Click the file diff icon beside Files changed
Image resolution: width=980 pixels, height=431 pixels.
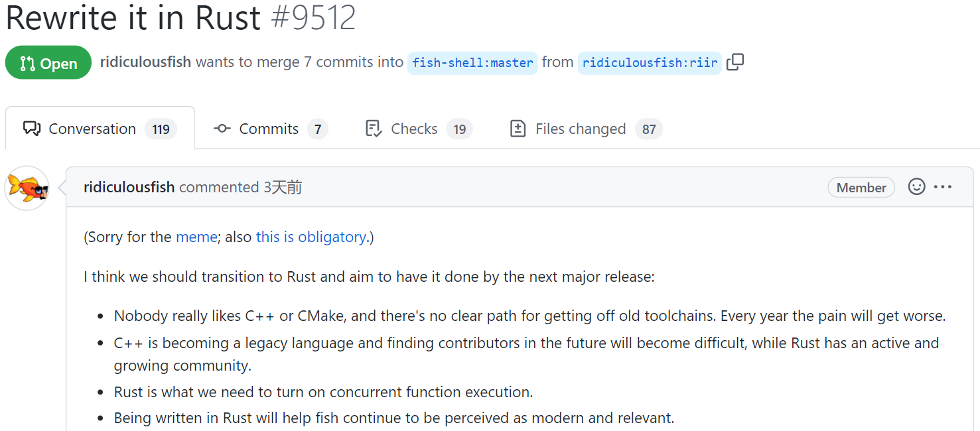(518, 129)
